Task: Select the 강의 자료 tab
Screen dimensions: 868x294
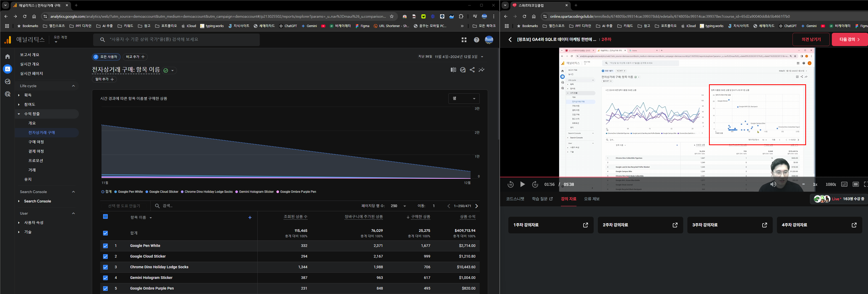Action: (x=568, y=199)
